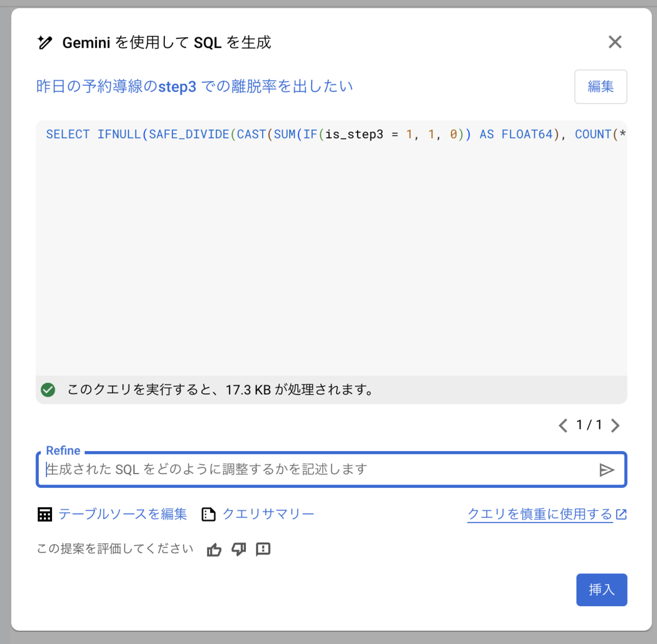This screenshot has width=657, height=644.
Task: Click the left chevron to view previous suggestion
Action: click(x=563, y=426)
